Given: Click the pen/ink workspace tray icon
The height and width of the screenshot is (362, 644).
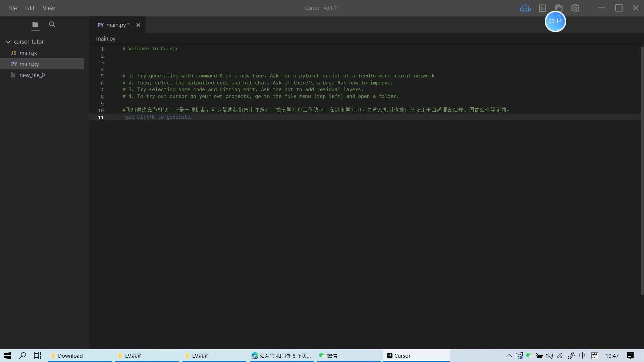Looking at the screenshot, I should point(571,356).
